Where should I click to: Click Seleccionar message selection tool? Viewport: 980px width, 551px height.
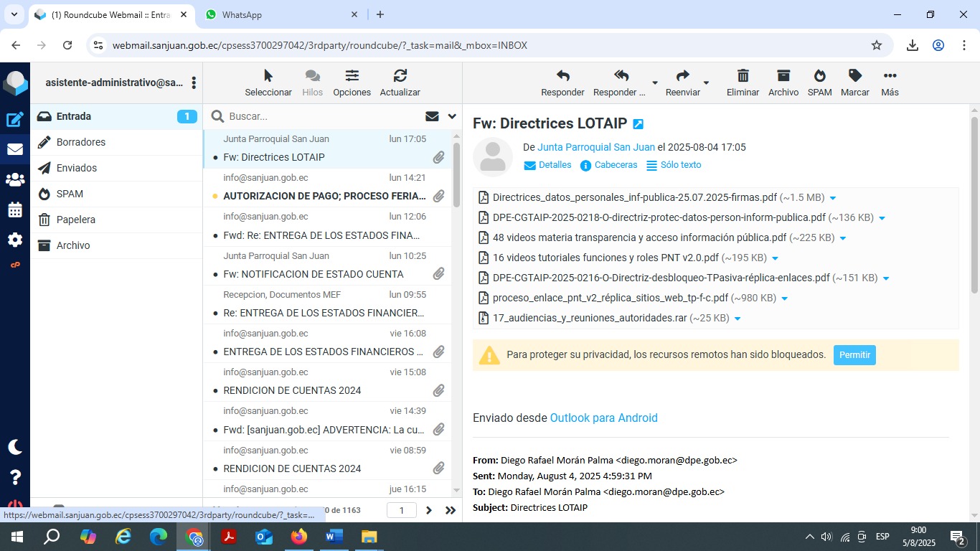point(268,77)
